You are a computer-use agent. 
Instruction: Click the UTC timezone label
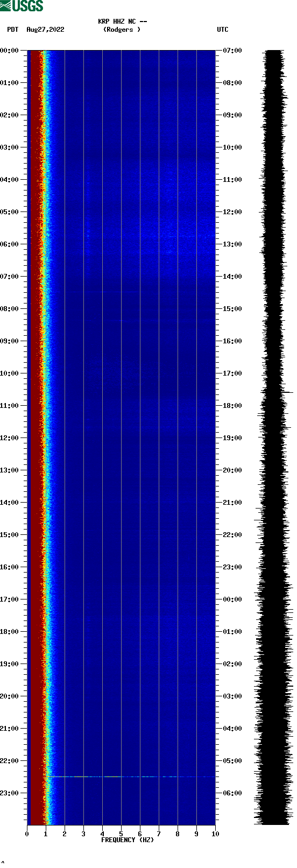(223, 30)
